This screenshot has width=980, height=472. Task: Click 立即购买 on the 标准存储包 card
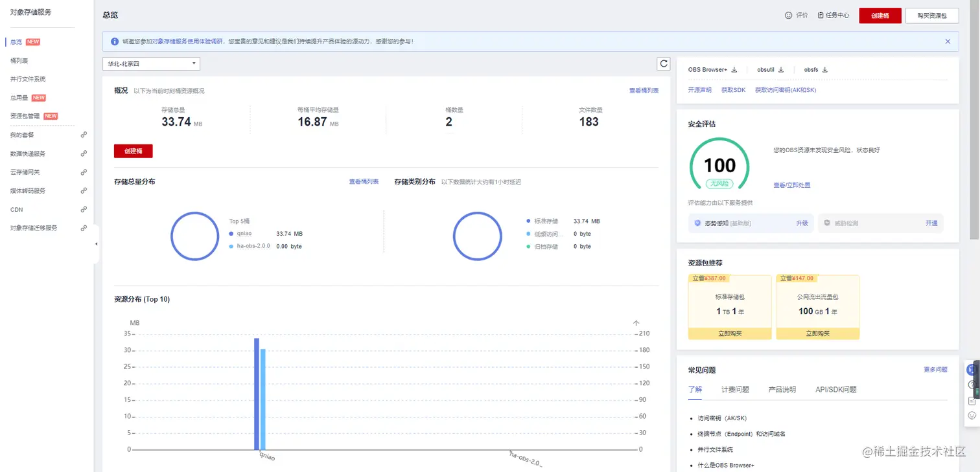[x=730, y=333]
